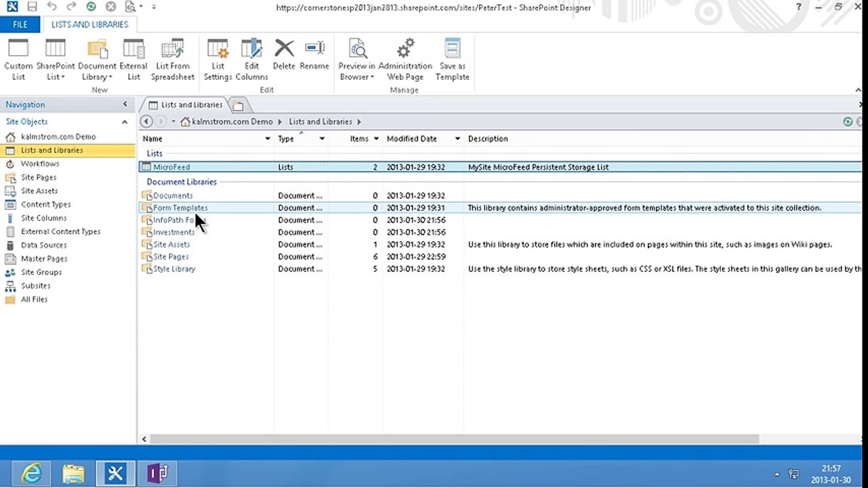Open the Items column filter dropdown
The width and height of the screenshot is (868, 488).
pos(376,139)
